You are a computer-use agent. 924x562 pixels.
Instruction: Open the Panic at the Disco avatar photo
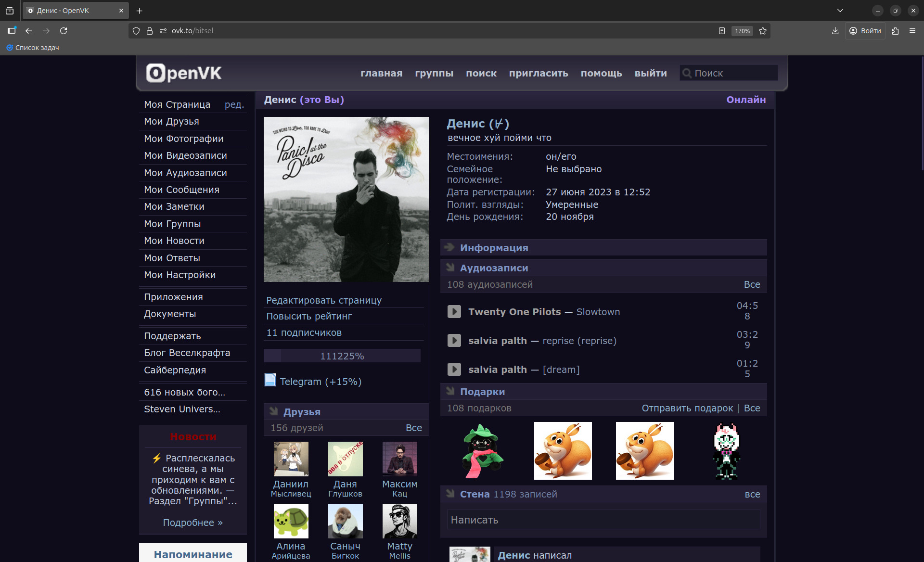(346, 199)
